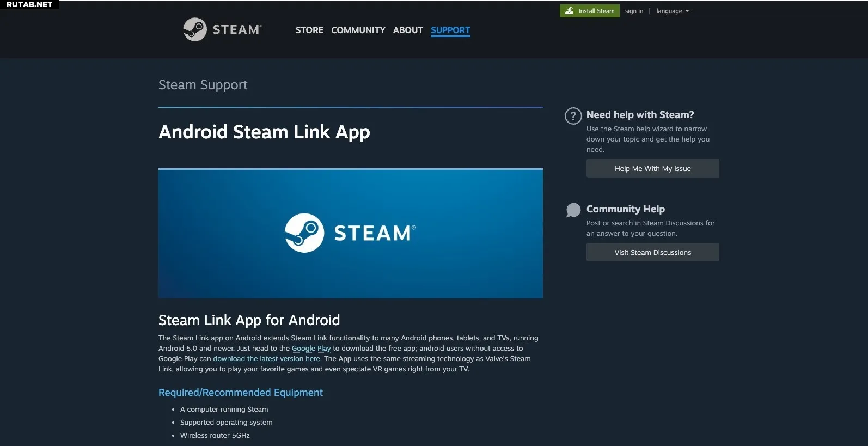Click the Need help with Steam? heading
Viewport: 868px width, 446px height.
640,115
